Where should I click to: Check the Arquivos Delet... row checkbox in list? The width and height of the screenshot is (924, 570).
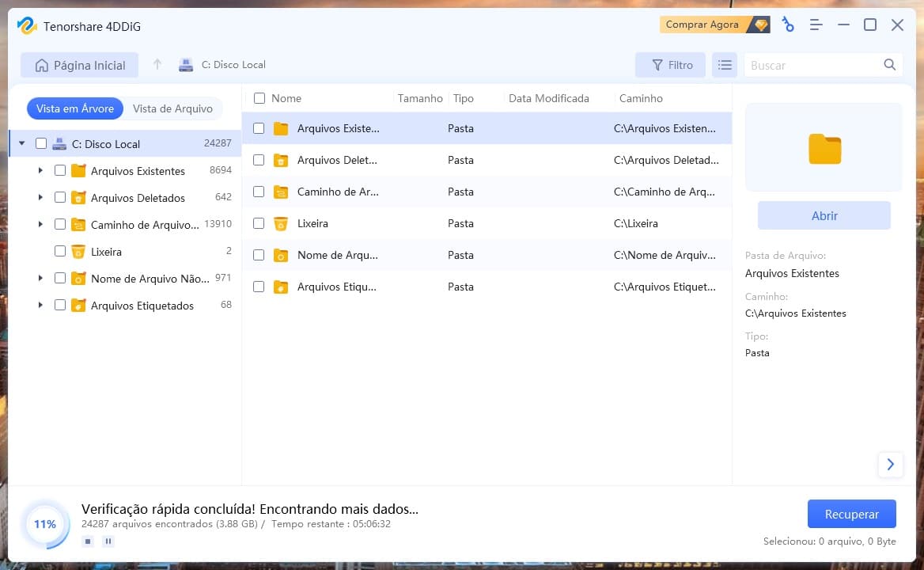[259, 161]
